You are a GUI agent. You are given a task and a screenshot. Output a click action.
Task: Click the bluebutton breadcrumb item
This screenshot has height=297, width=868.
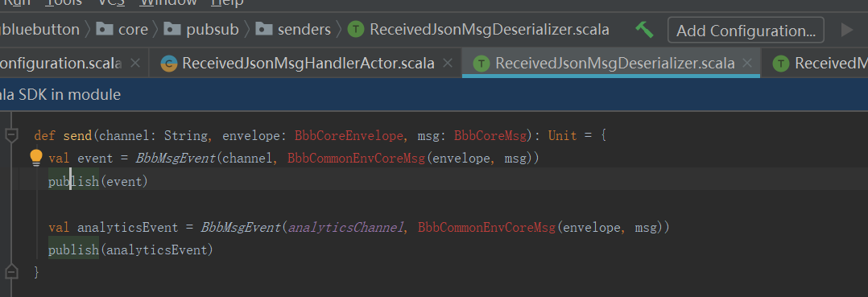pos(40,29)
